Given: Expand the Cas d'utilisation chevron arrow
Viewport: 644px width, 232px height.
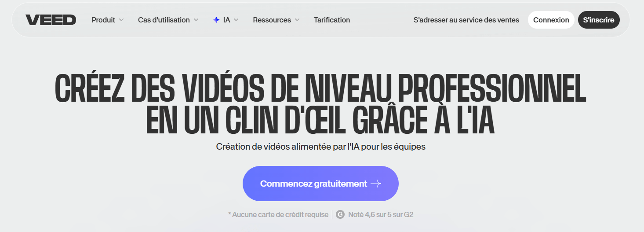Looking at the screenshot, I should (196, 20).
